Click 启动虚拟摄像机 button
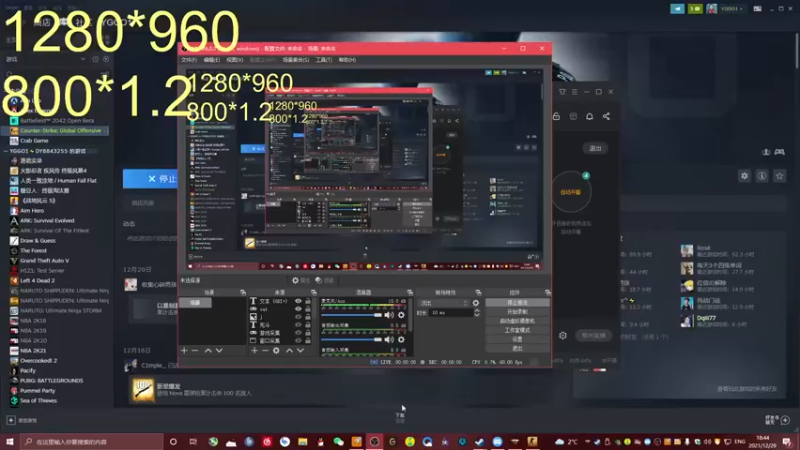The height and width of the screenshot is (450, 800). pos(517,321)
